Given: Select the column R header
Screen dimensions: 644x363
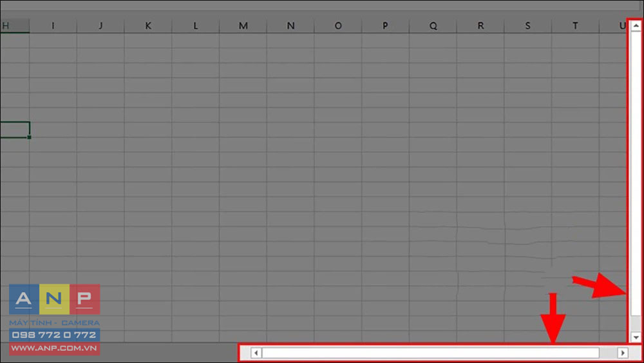Looking at the screenshot, I should (480, 26).
